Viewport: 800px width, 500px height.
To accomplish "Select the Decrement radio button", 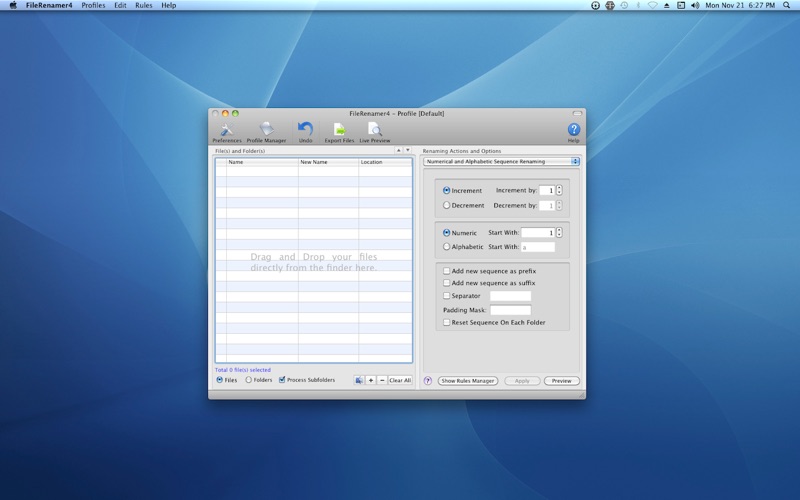I will [x=446, y=205].
